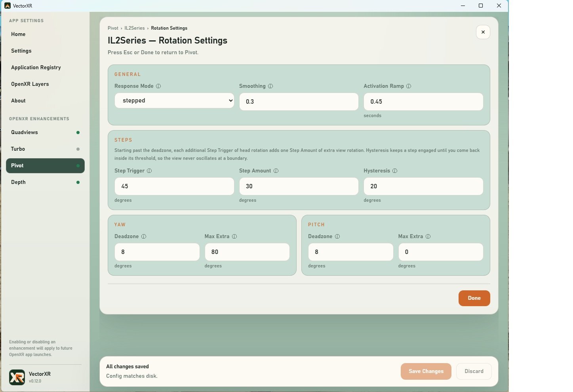Image resolution: width=573 pixels, height=392 pixels.
Task: Click the Smoothing input field
Action: (x=299, y=102)
